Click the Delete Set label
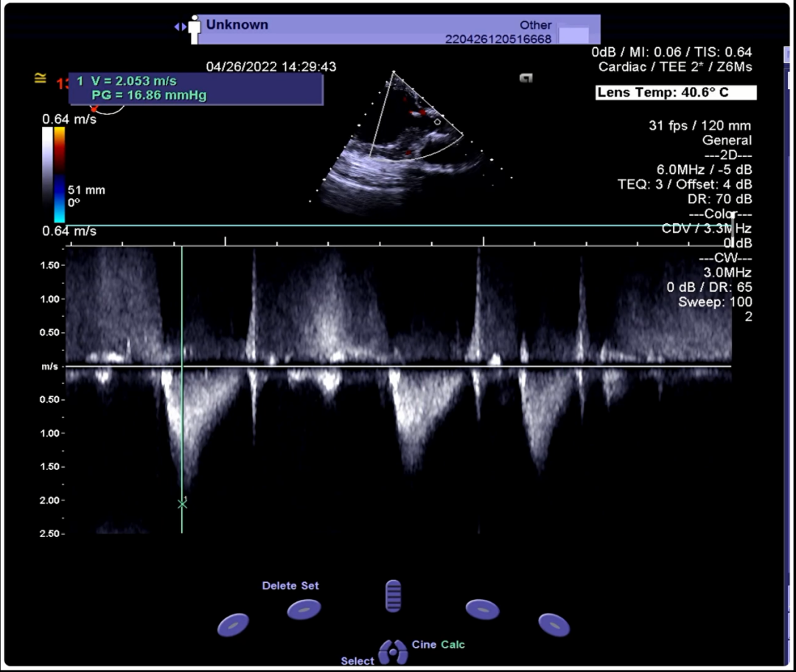This screenshot has width=796, height=672. (x=290, y=586)
